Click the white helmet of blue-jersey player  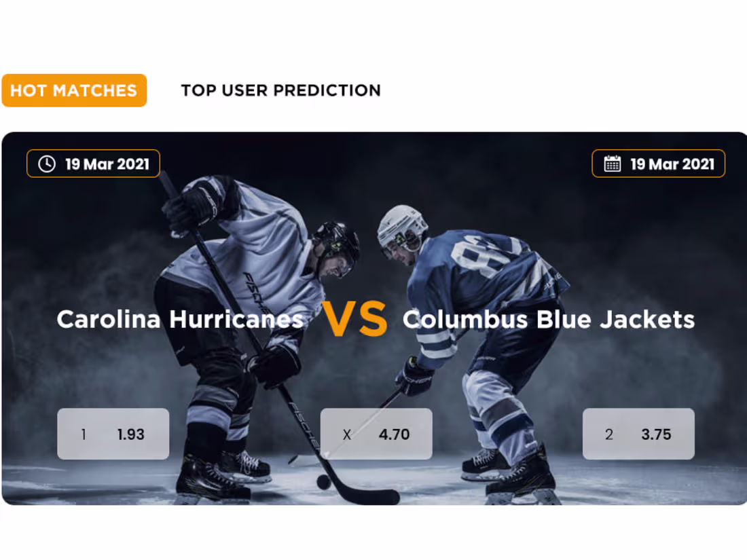pos(401,225)
